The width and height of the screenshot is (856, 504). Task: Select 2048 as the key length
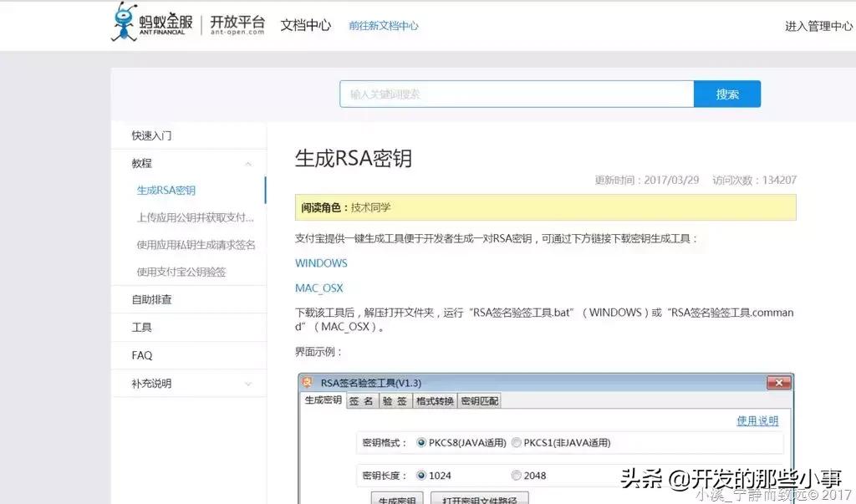517,475
